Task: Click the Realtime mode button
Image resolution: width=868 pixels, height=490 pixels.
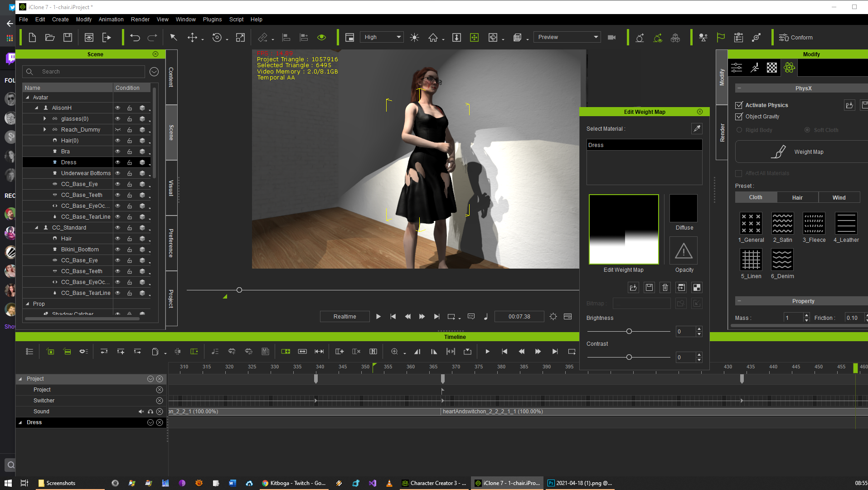Action: pos(344,317)
